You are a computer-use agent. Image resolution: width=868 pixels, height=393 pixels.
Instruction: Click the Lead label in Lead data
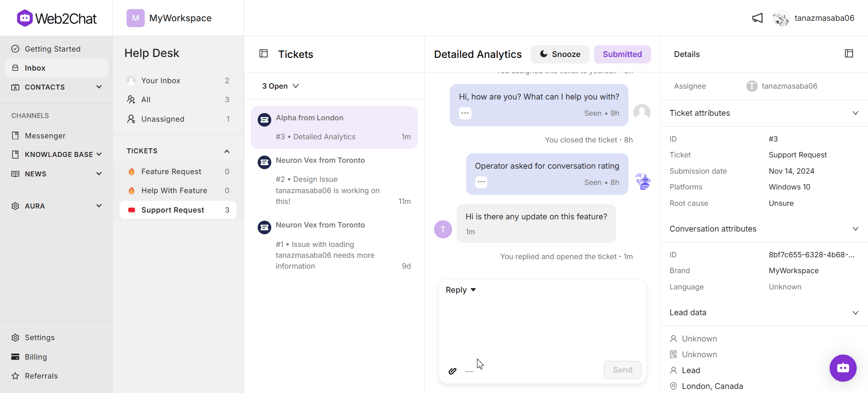point(691,370)
